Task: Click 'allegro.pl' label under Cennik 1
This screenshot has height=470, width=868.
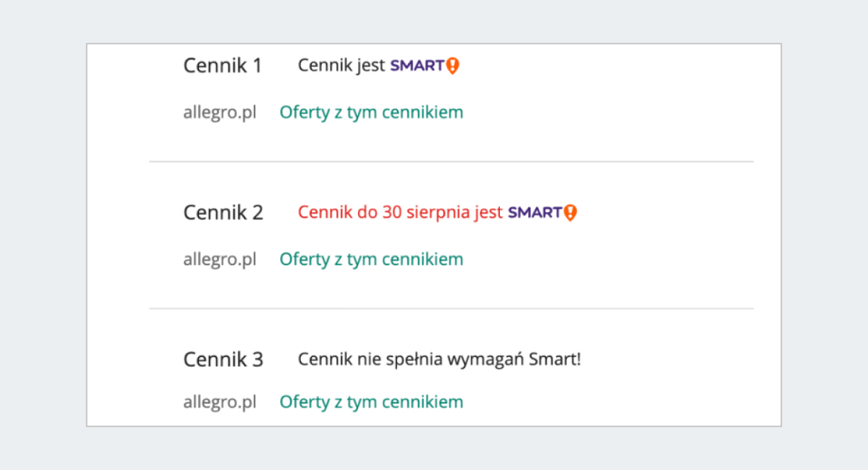Action: point(219,112)
